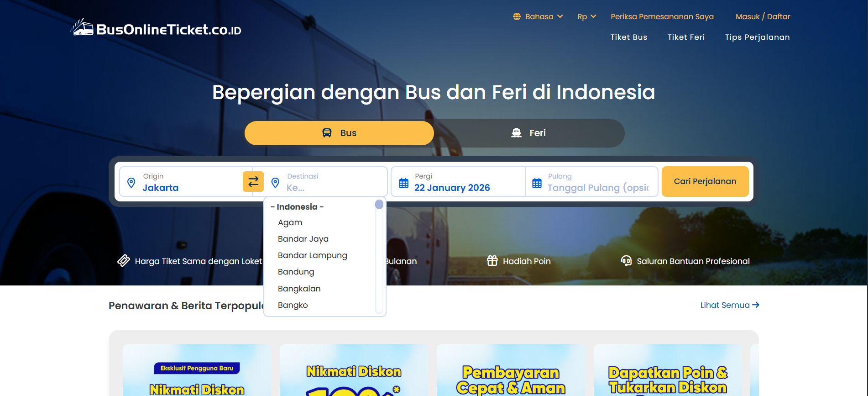Click the Bahasa dropdown chevron
The width and height of the screenshot is (868, 396).
560,16
